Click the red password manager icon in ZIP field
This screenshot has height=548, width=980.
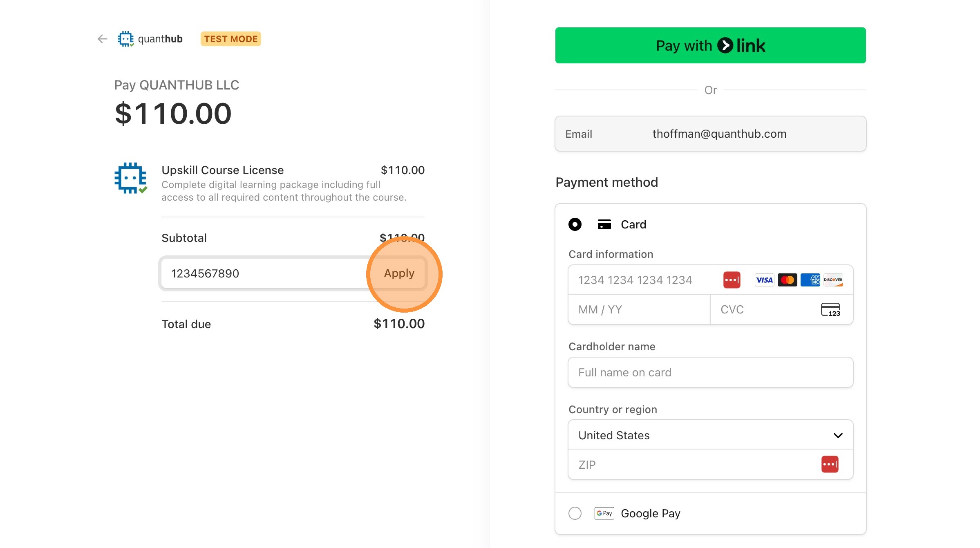pyautogui.click(x=830, y=464)
